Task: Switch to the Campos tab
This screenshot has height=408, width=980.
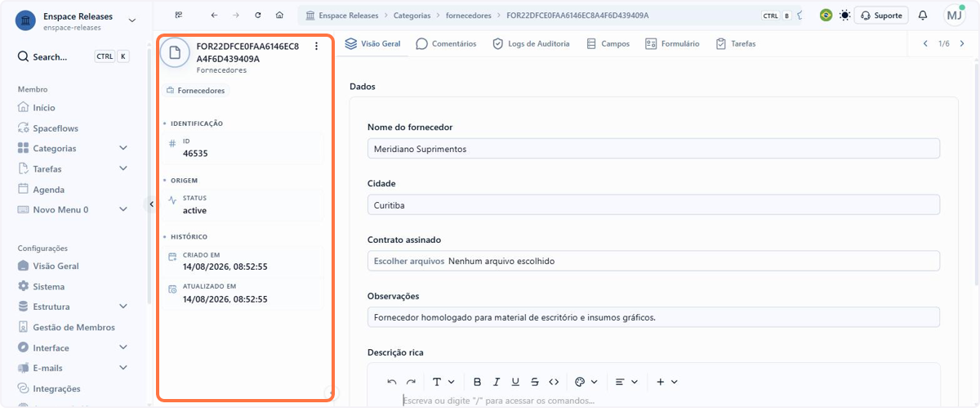Action: [608, 43]
